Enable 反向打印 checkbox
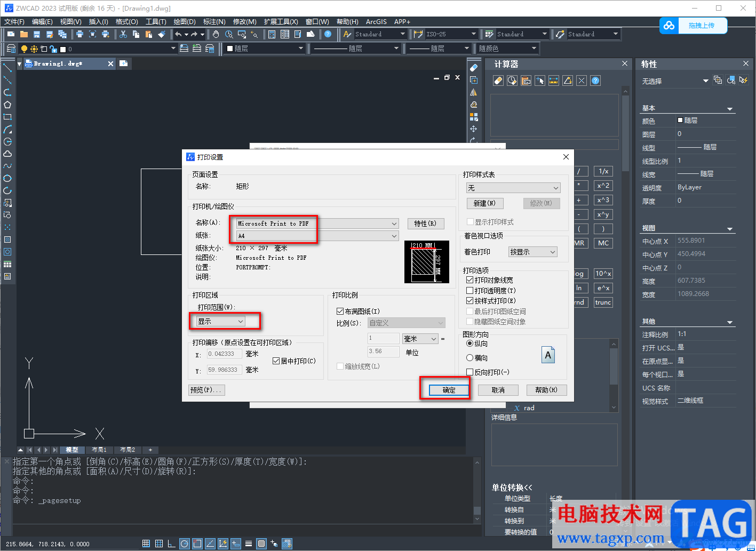 pyautogui.click(x=469, y=372)
